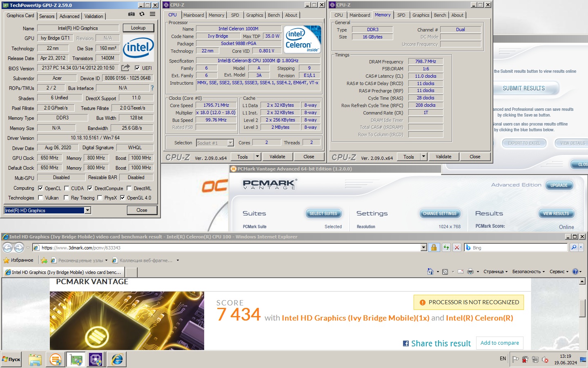This screenshot has height=368, width=588.
Task: Go back in Internet Explorer
Action: [7, 247]
